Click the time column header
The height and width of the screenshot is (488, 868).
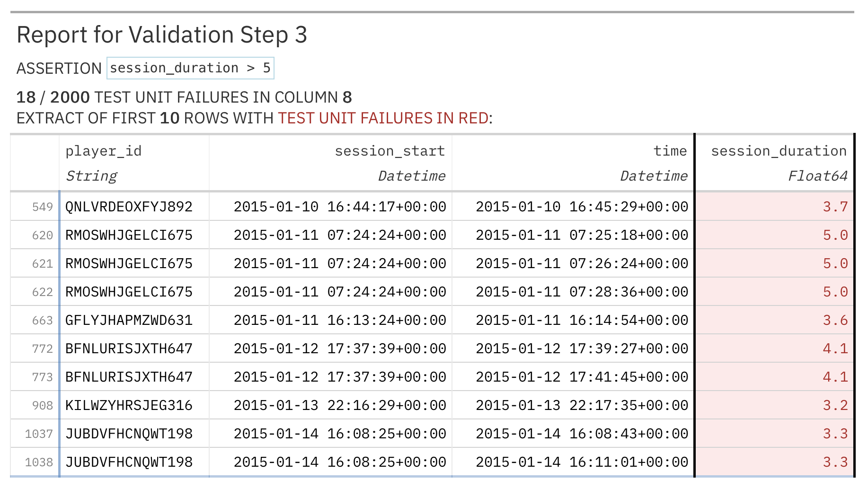670,151
